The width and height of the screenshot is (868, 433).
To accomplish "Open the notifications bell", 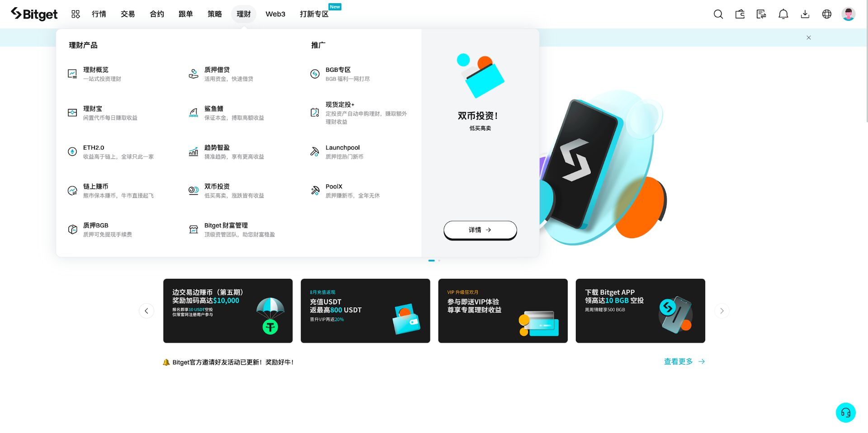I will pos(783,14).
